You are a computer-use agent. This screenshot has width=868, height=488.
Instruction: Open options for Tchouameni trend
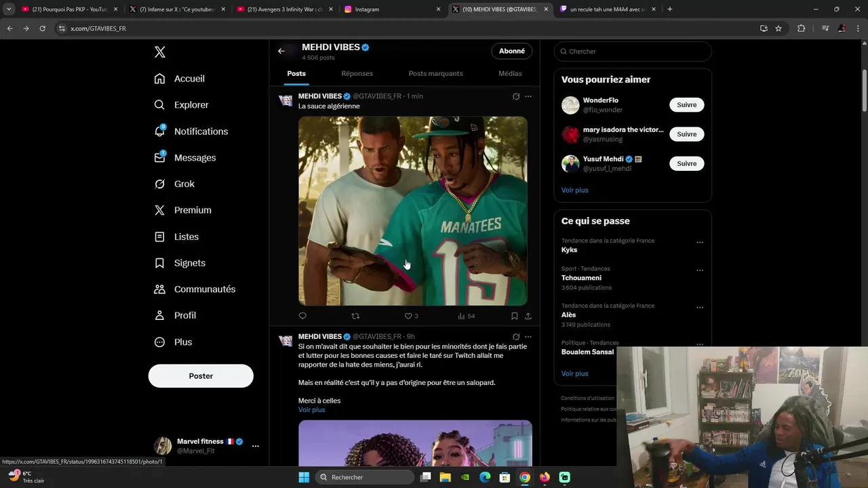coord(700,270)
